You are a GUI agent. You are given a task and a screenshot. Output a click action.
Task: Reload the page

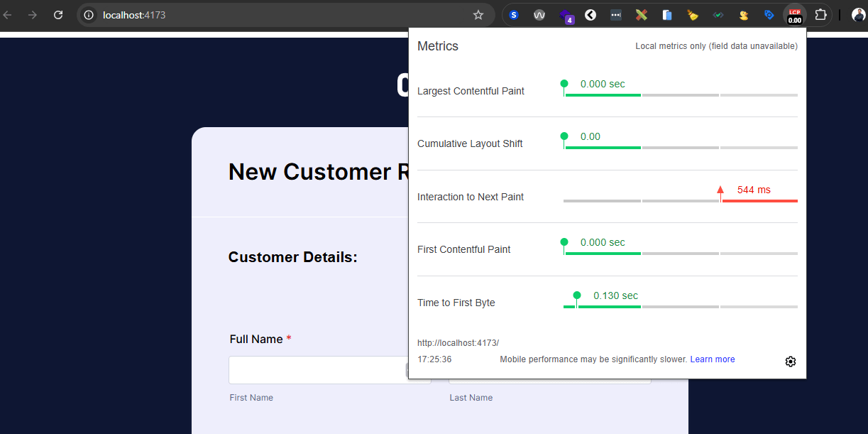(x=58, y=15)
